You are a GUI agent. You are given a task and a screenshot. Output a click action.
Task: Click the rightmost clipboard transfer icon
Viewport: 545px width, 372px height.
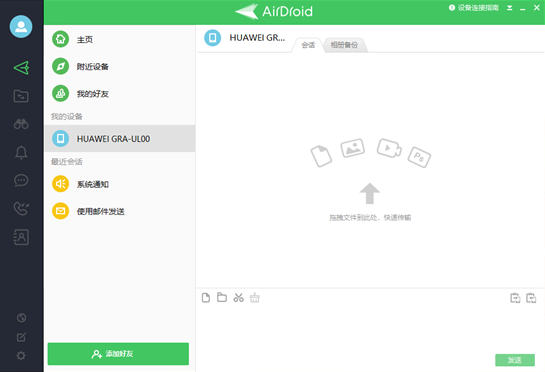click(x=531, y=298)
